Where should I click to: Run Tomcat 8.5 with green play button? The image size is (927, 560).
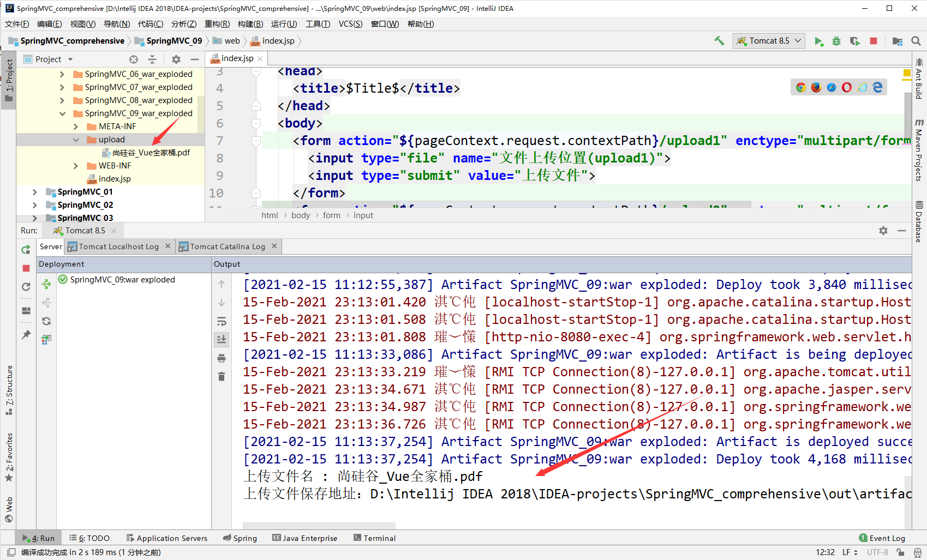(x=818, y=41)
